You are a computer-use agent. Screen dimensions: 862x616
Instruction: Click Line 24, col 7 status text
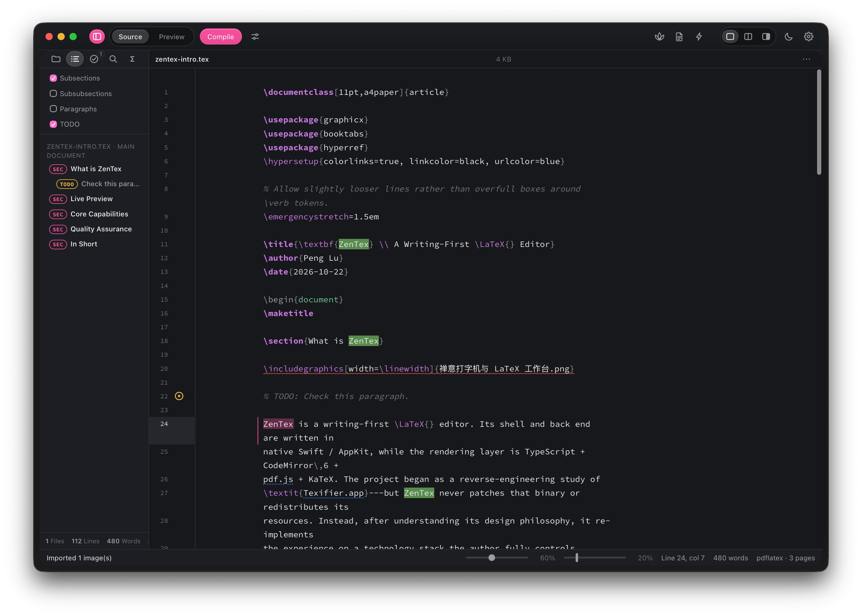[683, 558]
